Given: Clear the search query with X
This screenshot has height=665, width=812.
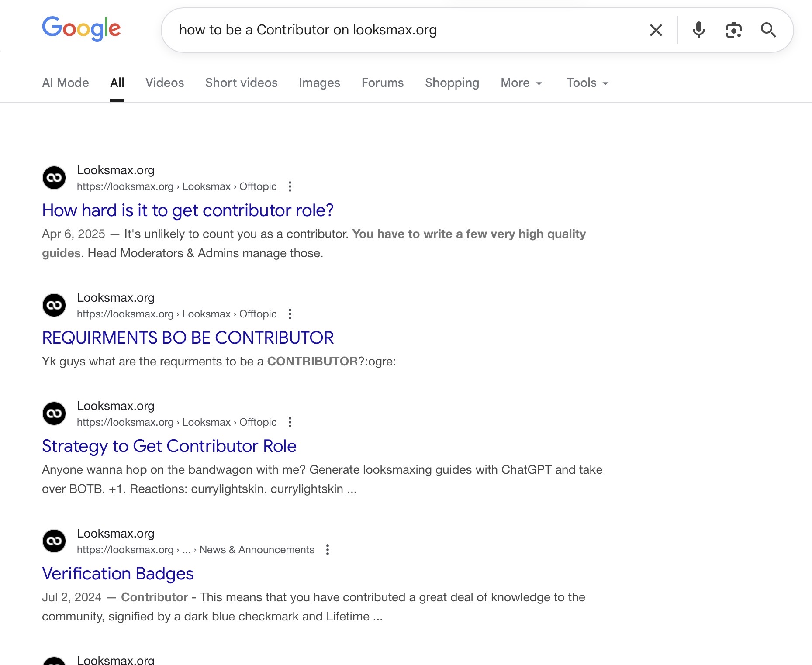Looking at the screenshot, I should pos(656,30).
